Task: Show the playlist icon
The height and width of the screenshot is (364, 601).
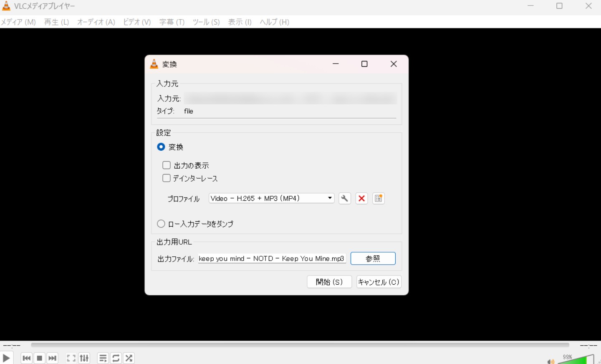Action: pos(103,358)
